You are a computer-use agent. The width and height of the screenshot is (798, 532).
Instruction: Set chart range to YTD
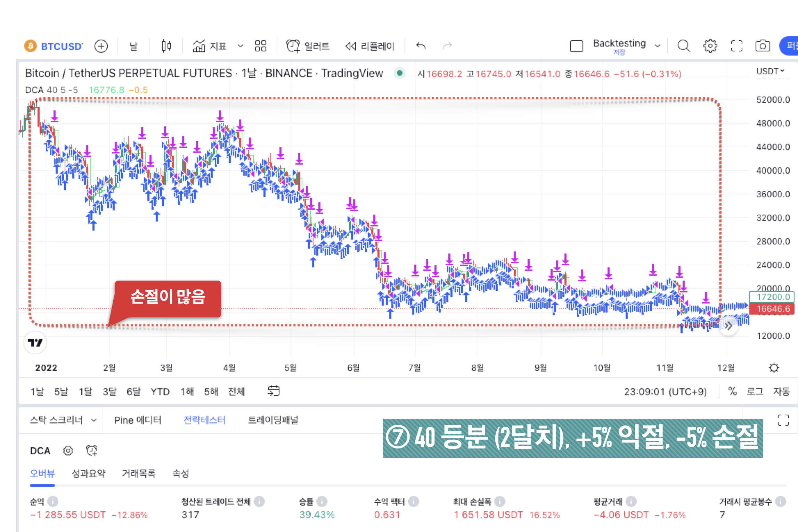(x=161, y=391)
